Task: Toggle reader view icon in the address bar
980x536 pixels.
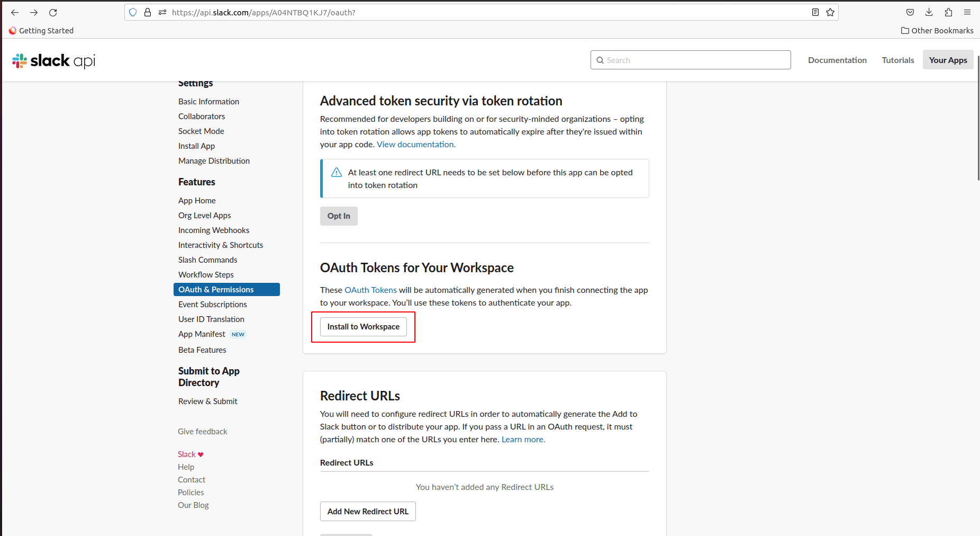Action: pyautogui.click(x=815, y=12)
